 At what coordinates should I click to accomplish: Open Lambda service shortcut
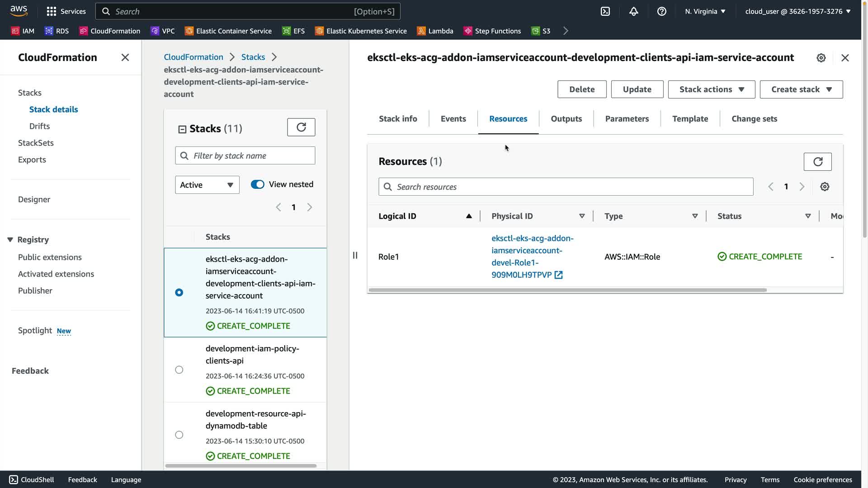click(x=435, y=31)
